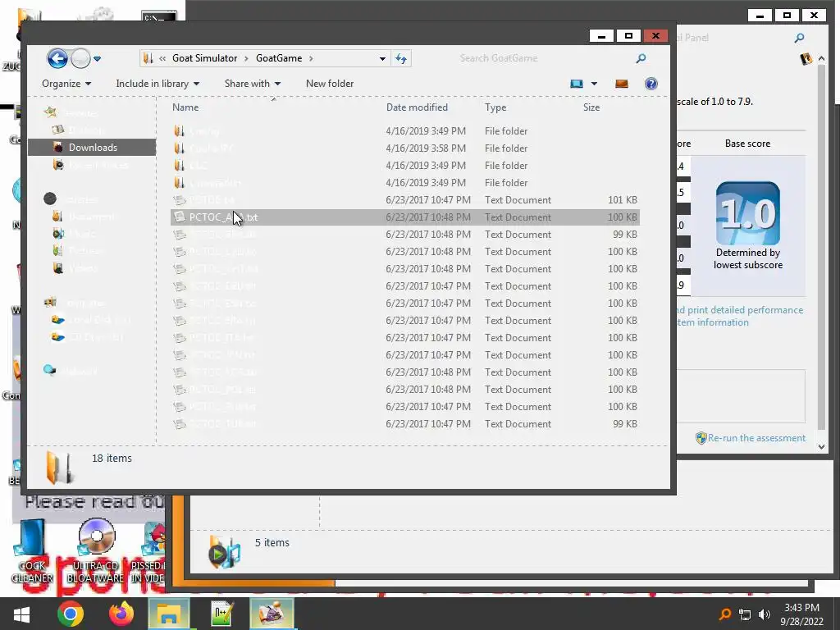Open Notepad++ from the taskbar
Image resolution: width=840 pixels, height=630 pixels.
tap(221, 614)
